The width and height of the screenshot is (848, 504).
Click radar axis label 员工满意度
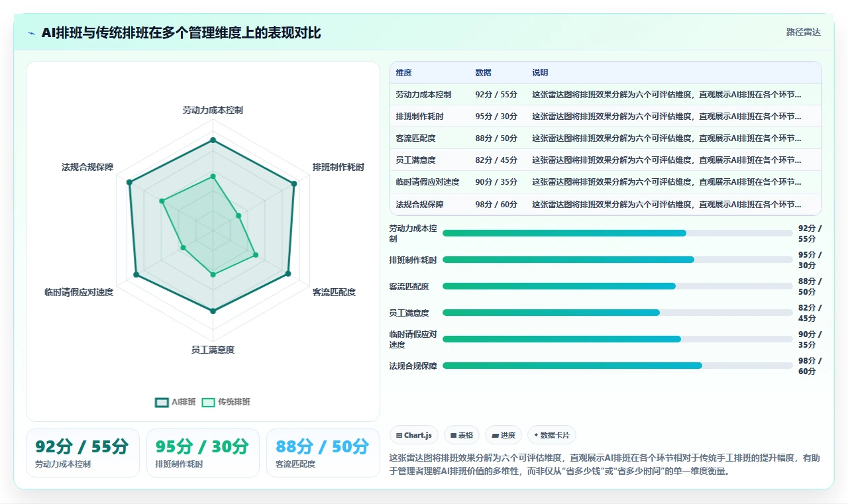[213, 349]
